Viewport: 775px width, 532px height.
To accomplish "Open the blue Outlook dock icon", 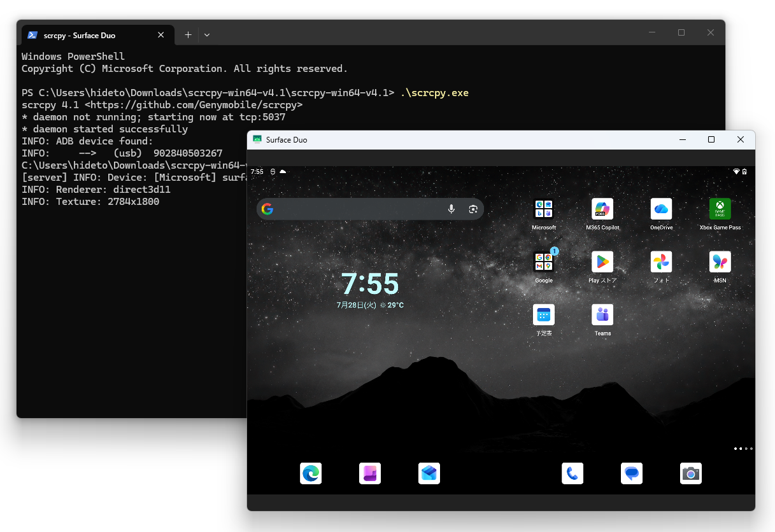I will (x=429, y=473).
